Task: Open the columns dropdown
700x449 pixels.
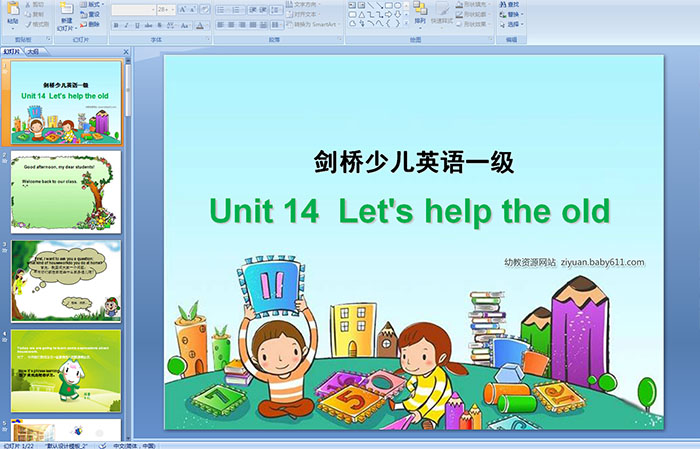Action: click(277, 25)
